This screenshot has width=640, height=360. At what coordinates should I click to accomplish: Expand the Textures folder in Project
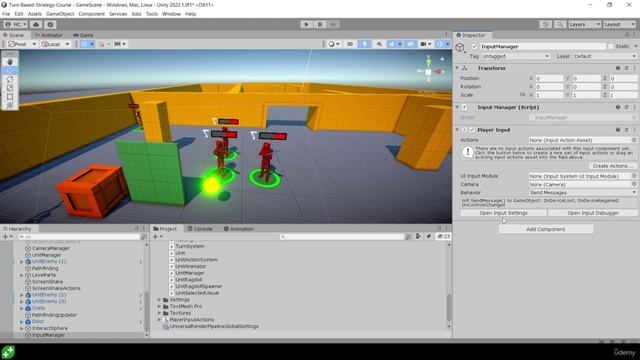coord(160,313)
